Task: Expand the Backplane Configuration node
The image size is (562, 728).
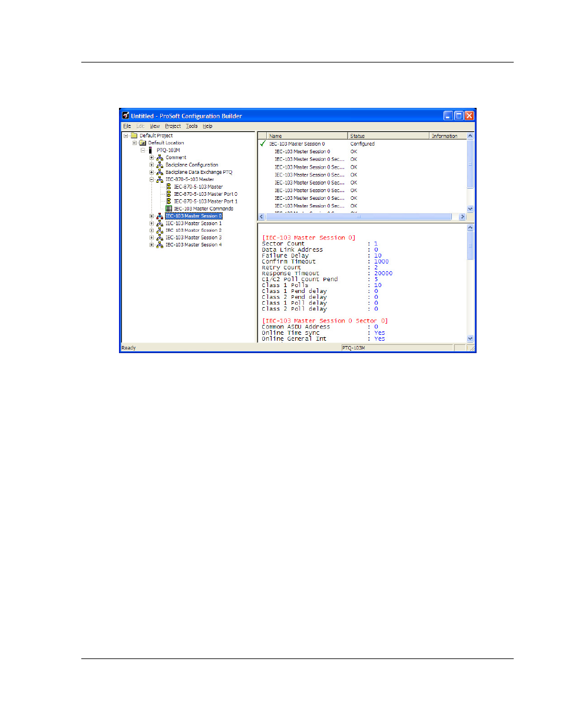Action: click(x=151, y=165)
